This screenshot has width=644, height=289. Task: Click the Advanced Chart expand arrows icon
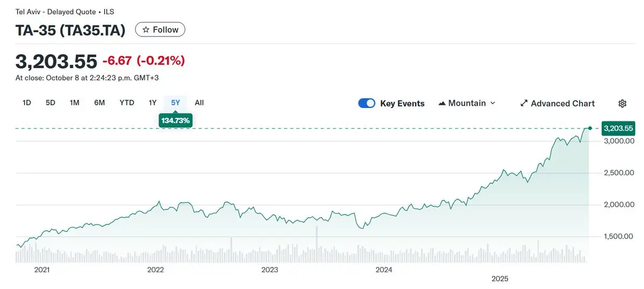coord(524,104)
